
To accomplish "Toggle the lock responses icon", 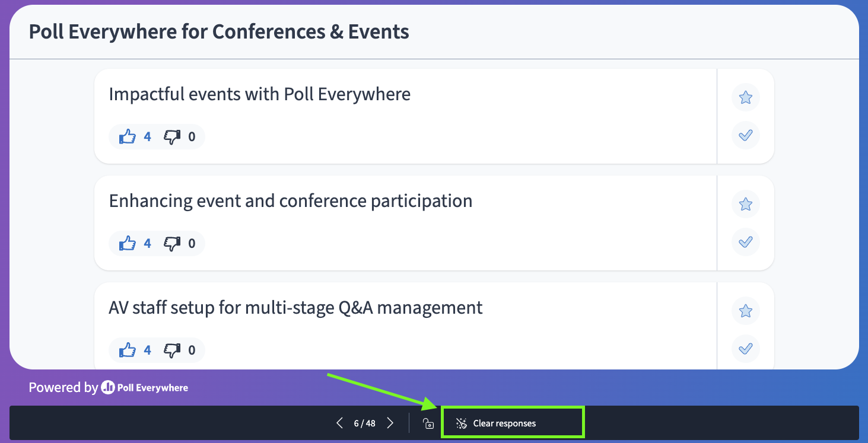I will (428, 423).
